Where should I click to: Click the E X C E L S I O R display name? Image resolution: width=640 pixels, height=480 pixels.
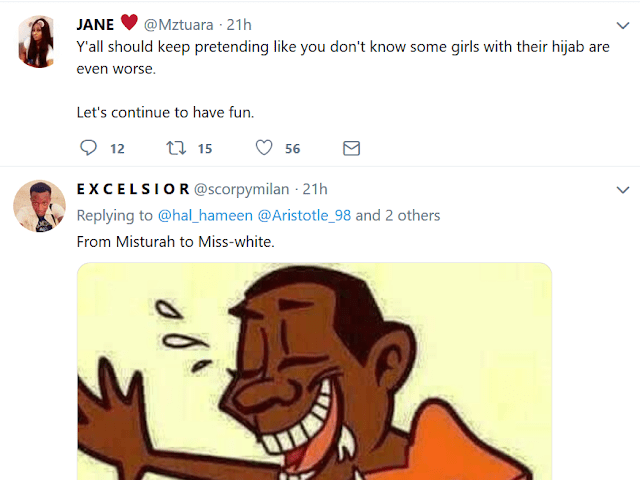point(132,189)
